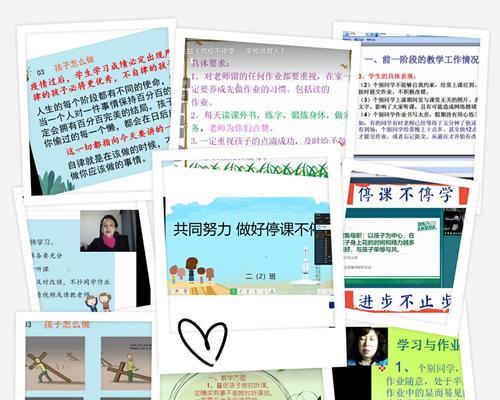This screenshot has height=400, width=500.
Task: Click the 学习与作业 slide heading
Action: click(x=428, y=345)
